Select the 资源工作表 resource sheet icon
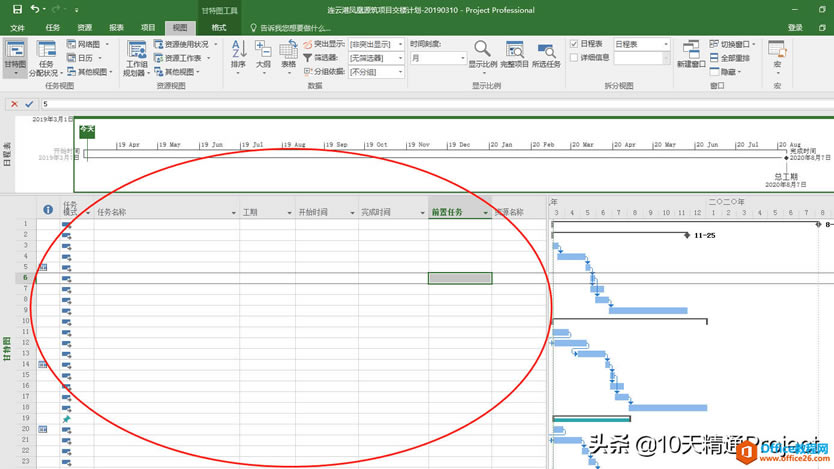Viewport: 834px width, 469px height. point(159,58)
